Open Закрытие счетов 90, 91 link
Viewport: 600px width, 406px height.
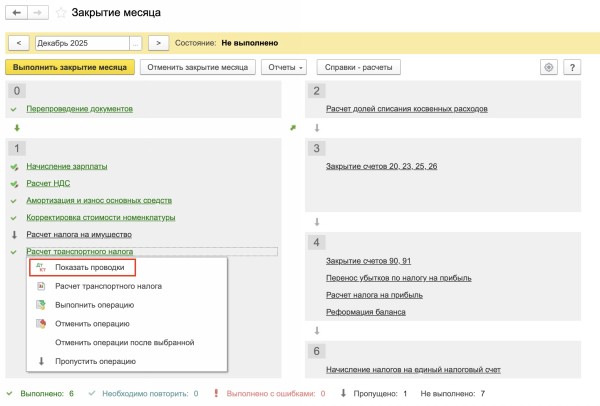tap(368, 261)
